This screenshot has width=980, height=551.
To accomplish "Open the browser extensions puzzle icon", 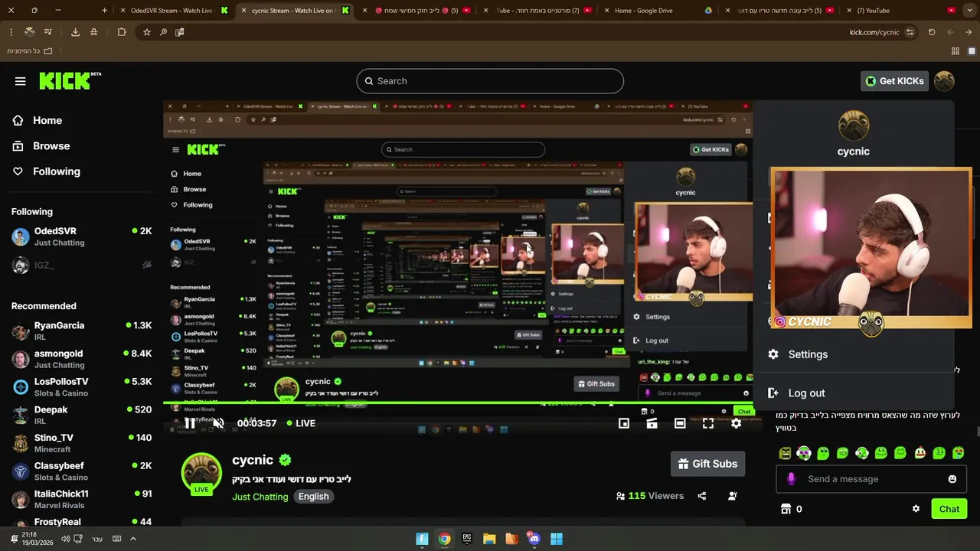I will click(122, 32).
